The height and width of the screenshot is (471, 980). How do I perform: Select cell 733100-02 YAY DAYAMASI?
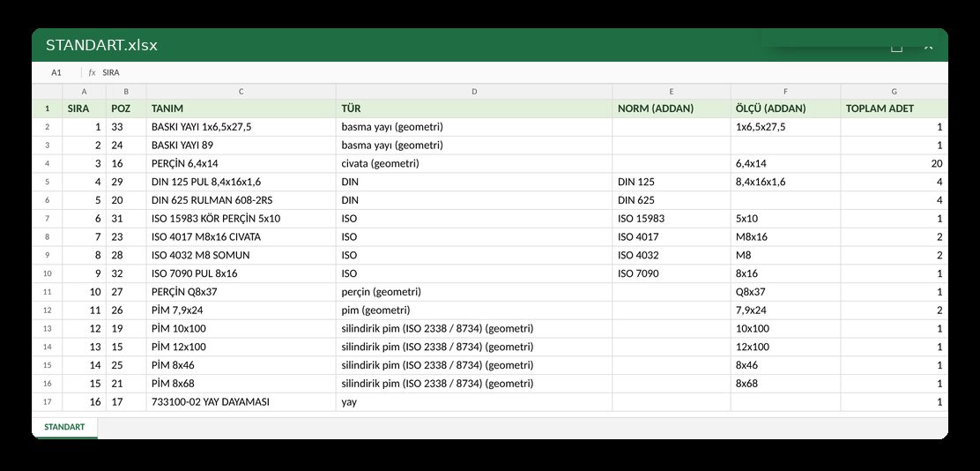[241, 402]
